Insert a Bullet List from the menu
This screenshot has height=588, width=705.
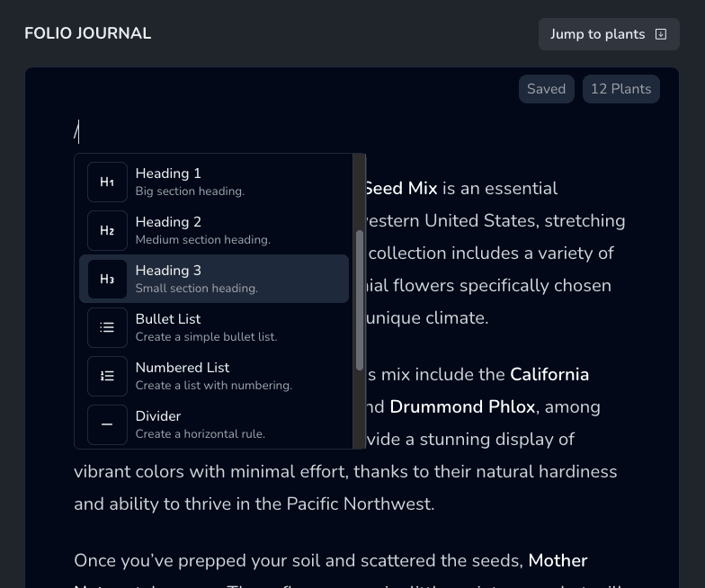pos(214,327)
